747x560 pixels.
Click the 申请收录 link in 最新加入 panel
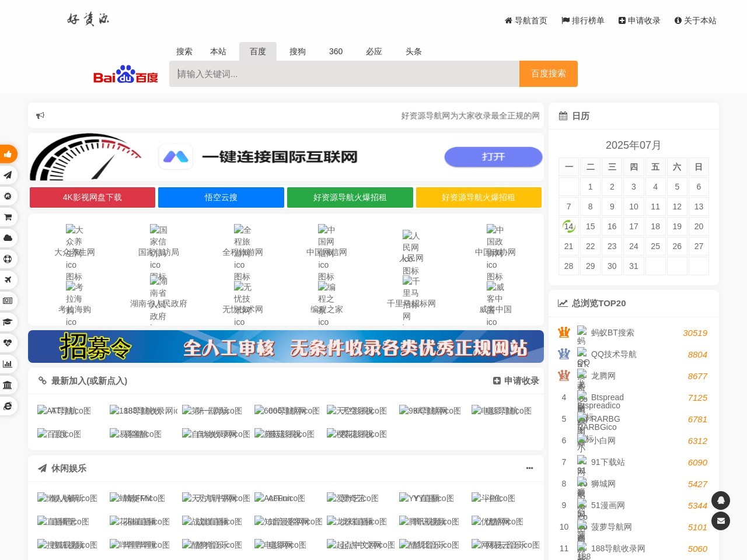click(516, 381)
